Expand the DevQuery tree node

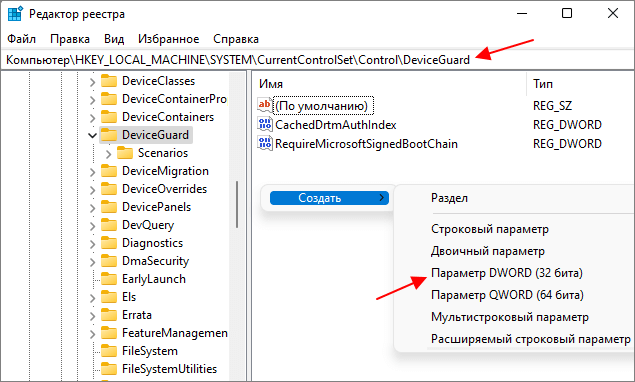pyautogui.click(x=92, y=226)
